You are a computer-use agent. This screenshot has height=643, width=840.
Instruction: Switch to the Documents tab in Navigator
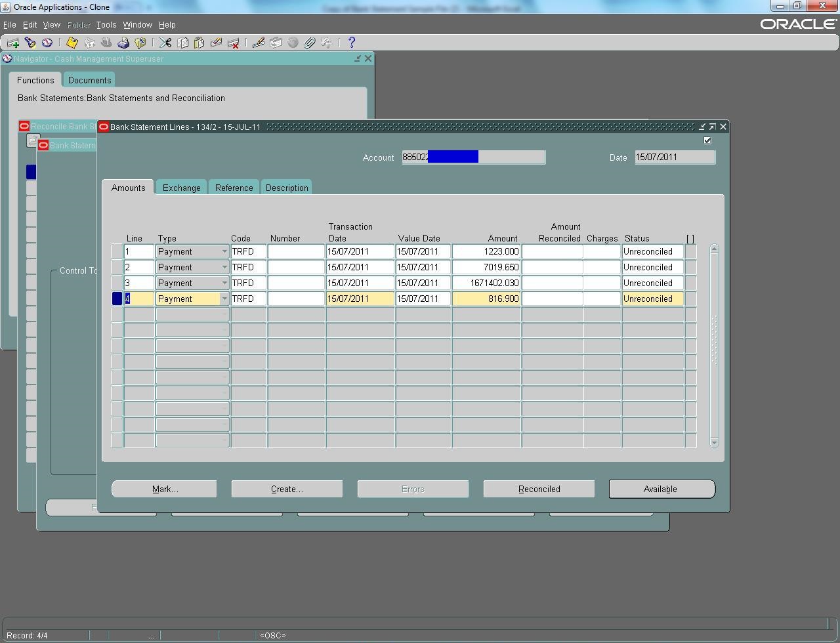point(89,79)
